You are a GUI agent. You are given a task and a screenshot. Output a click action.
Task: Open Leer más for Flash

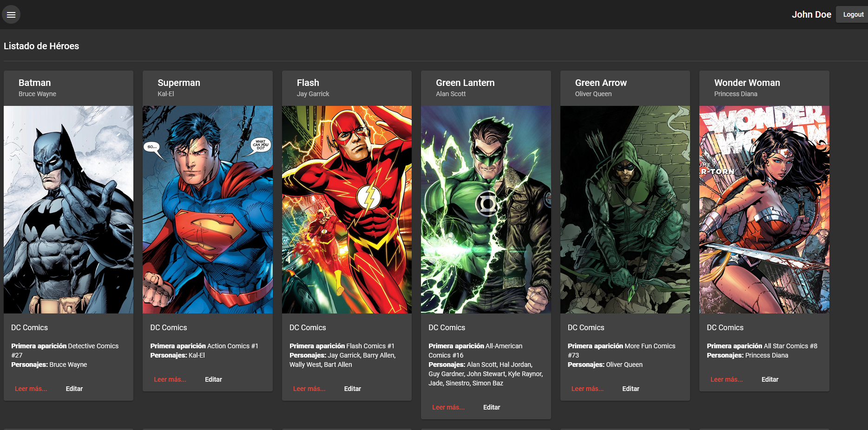(309, 389)
